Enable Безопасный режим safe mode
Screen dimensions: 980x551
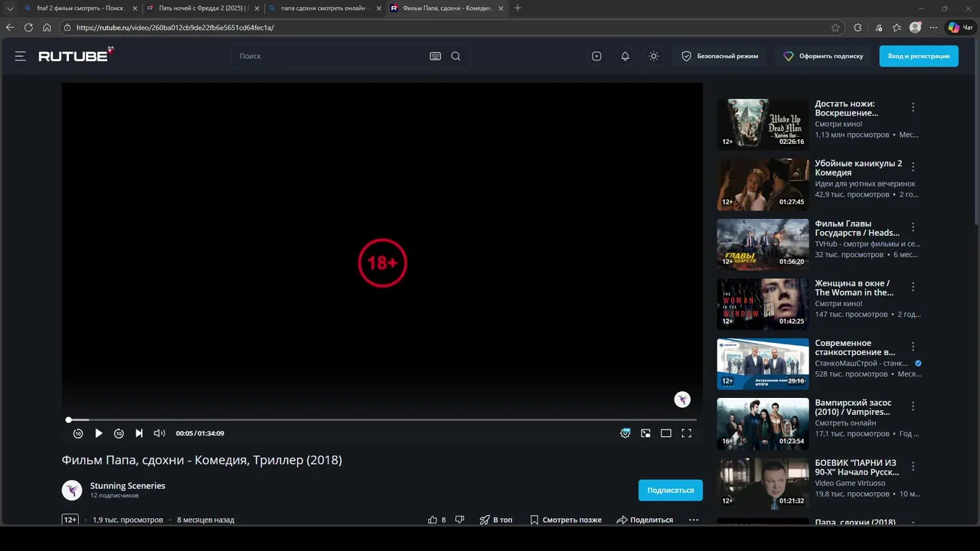point(720,56)
